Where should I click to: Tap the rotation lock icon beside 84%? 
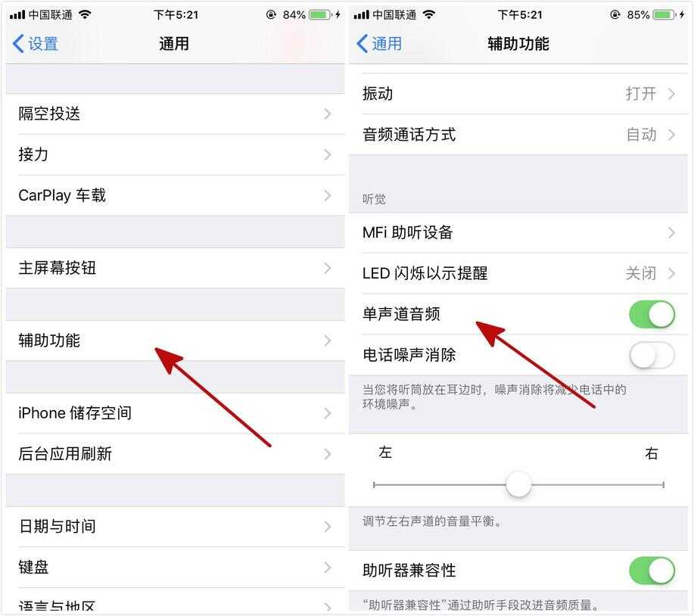tap(271, 14)
